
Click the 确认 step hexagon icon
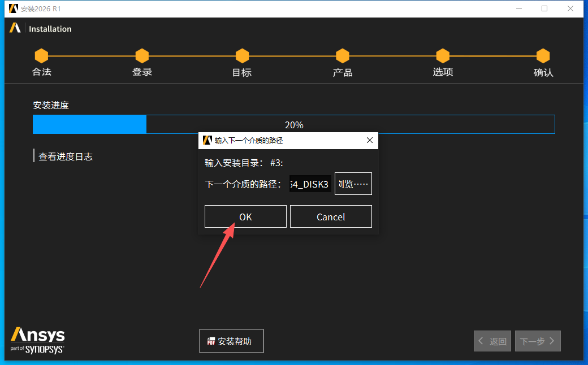(543, 57)
